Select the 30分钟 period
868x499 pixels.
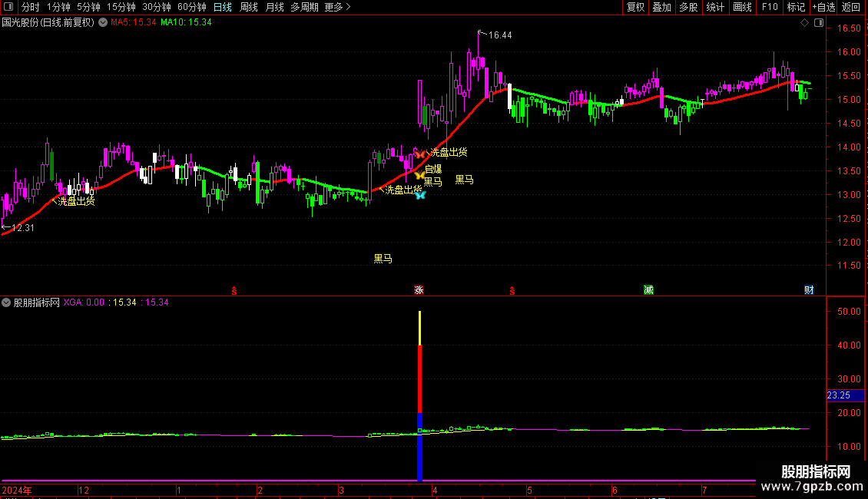click(157, 7)
